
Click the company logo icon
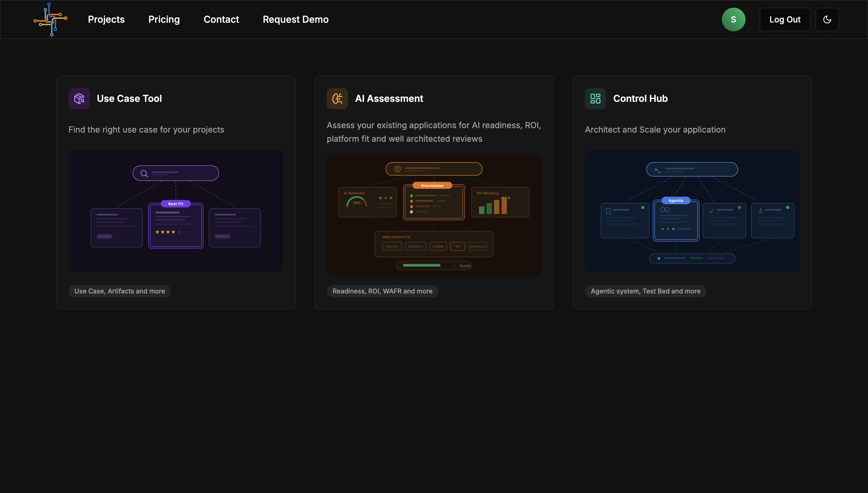[x=50, y=19]
